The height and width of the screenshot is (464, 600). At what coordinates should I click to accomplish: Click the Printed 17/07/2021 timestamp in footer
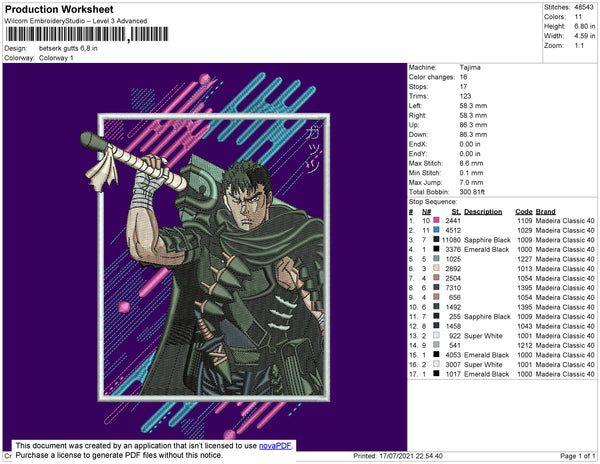pos(398,456)
